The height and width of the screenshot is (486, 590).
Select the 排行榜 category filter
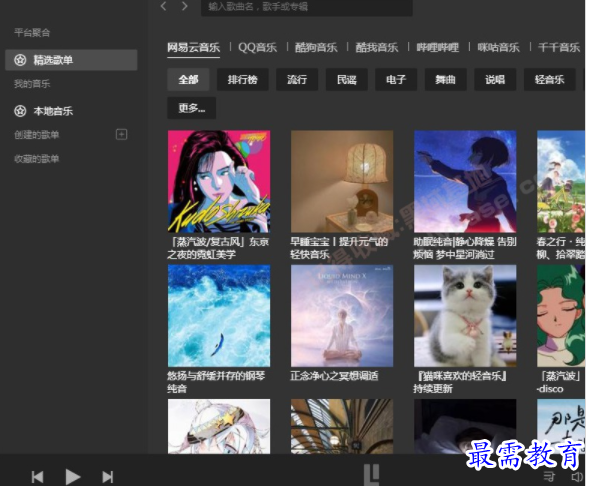pos(243,79)
